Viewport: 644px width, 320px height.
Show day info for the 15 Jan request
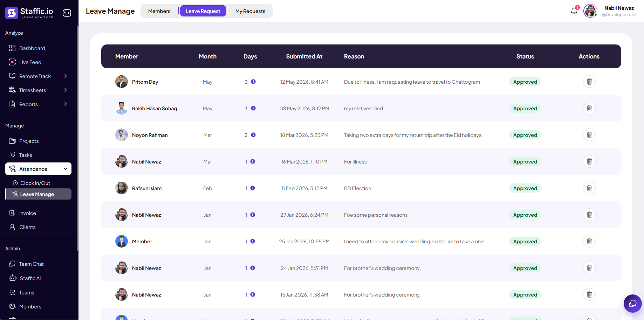253,294
